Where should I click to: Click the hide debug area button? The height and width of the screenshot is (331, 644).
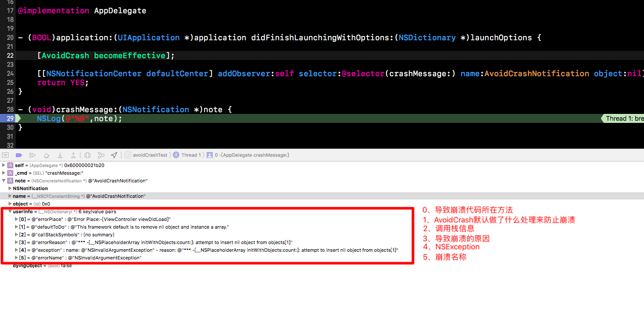(x=6, y=155)
